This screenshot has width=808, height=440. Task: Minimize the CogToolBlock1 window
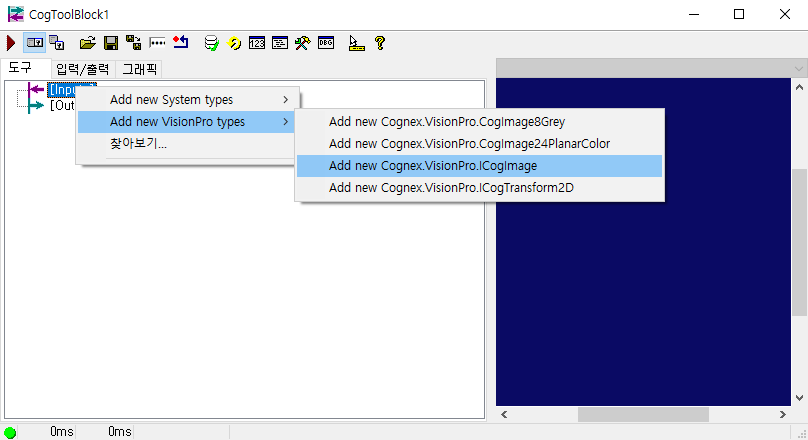pos(694,14)
